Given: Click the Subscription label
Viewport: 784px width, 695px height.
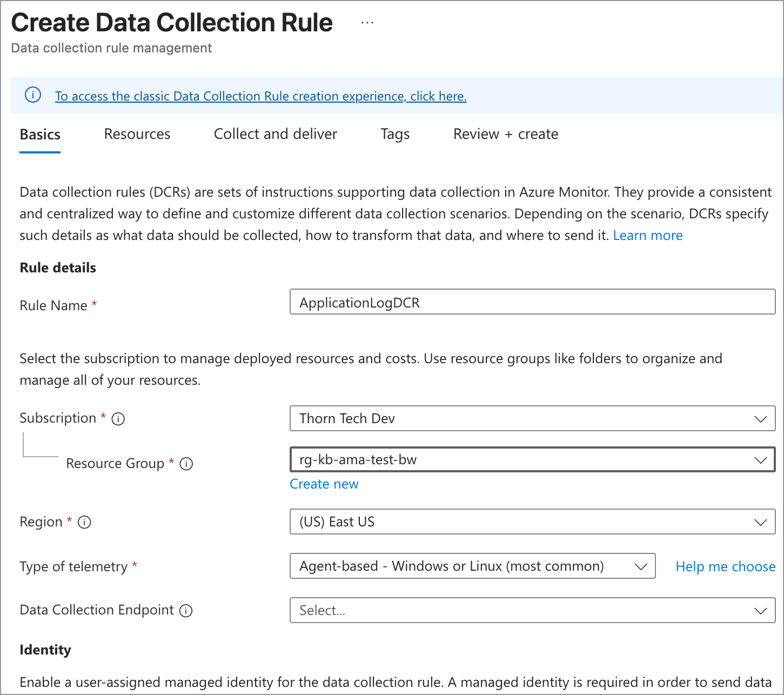Looking at the screenshot, I should [x=58, y=418].
